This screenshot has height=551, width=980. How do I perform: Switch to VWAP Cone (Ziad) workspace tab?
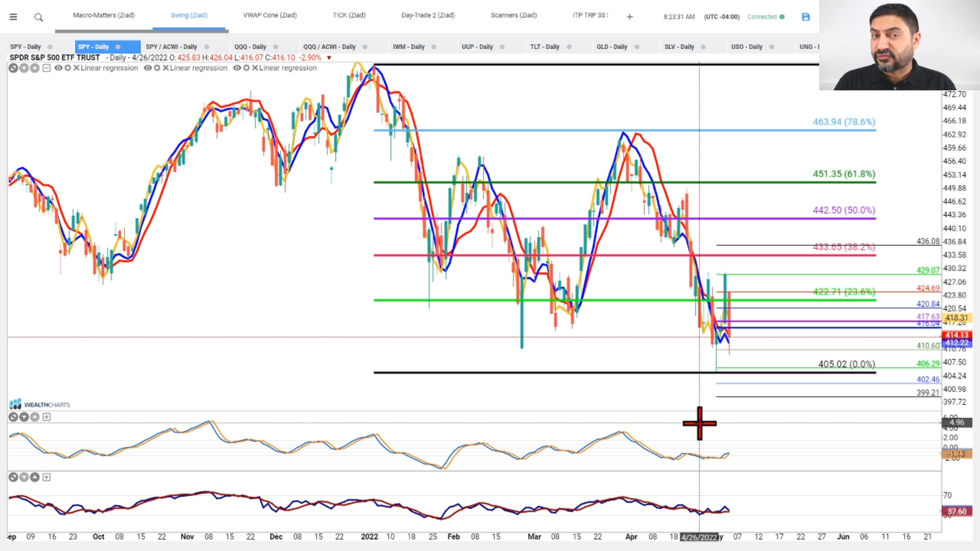[270, 15]
